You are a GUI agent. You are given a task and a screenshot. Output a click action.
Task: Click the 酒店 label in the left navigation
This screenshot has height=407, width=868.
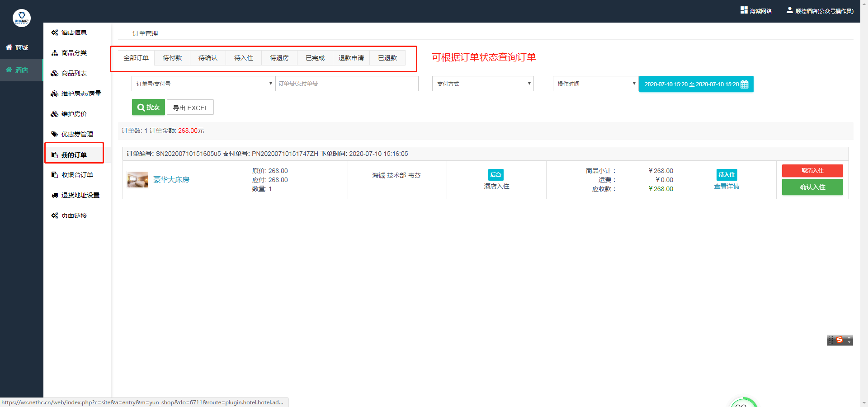pos(22,70)
